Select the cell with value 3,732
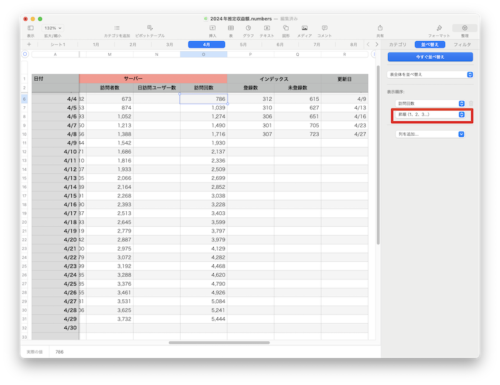 [x=110, y=319]
